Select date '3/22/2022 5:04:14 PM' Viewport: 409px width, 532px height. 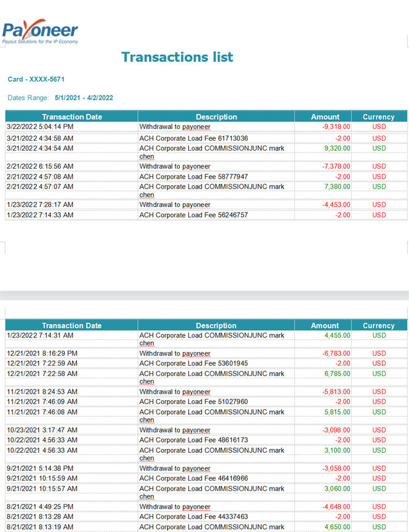click(x=40, y=127)
